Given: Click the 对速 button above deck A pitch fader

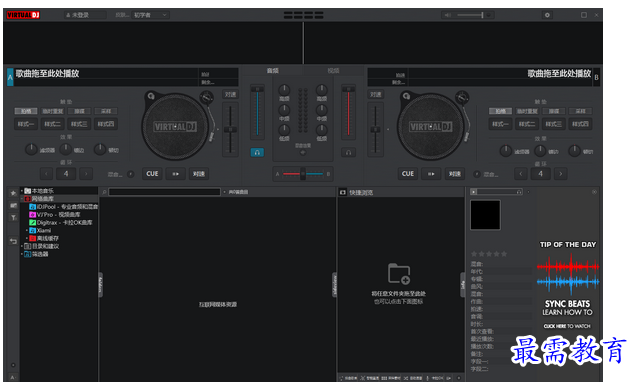Looking at the screenshot, I should pos(230,94).
